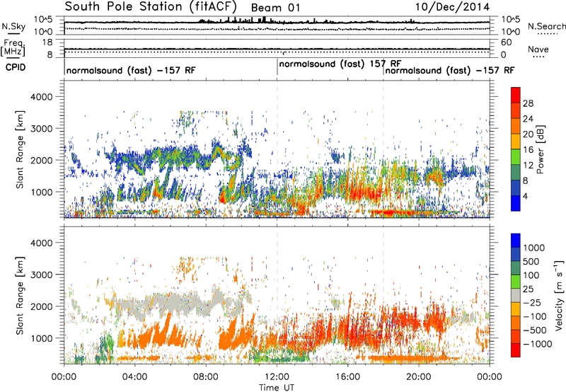Pick the dark green swatch between 500 and 100 velocity
The width and height of the screenshot is (566, 392).
coord(516,268)
